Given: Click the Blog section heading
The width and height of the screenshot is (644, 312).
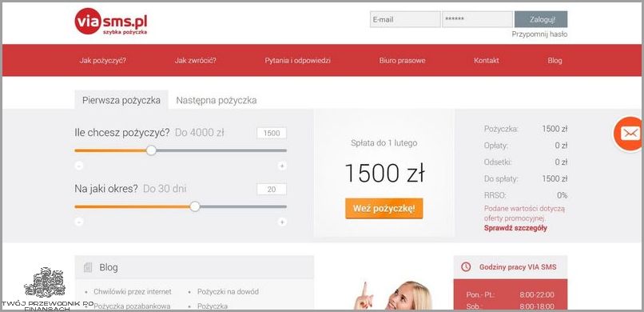Looking at the screenshot, I should point(109,268).
